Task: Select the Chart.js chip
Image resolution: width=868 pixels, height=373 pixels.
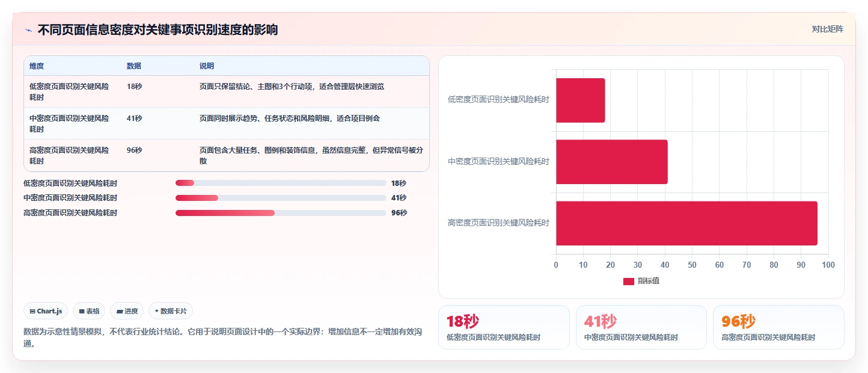Action: (46, 311)
